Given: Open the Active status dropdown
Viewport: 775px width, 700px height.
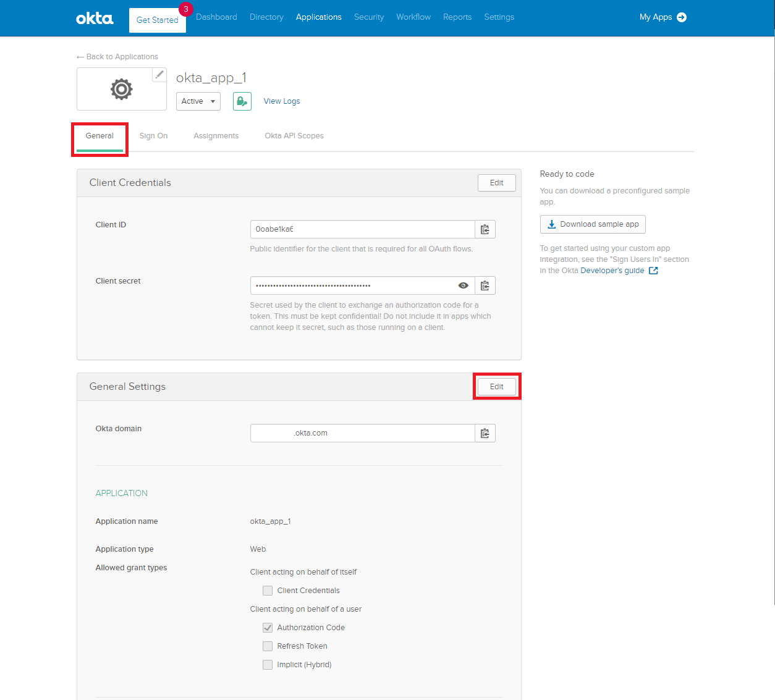Looking at the screenshot, I should point(198,101).
